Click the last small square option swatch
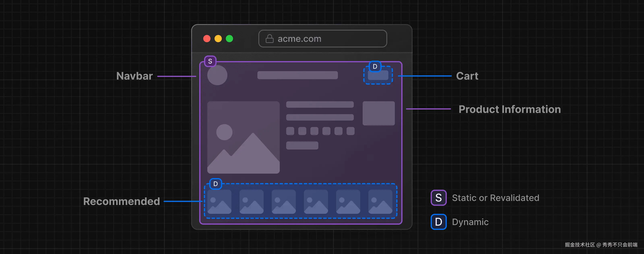 coord(350,131)
